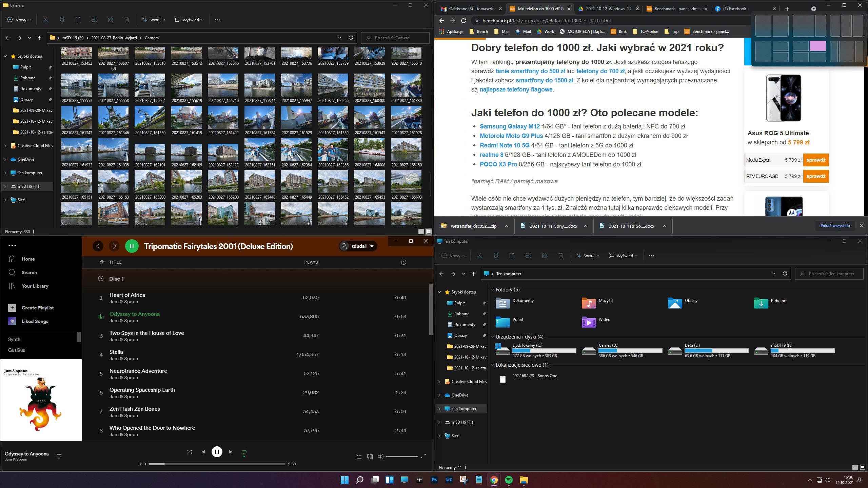The image size is (868, 488).
Task: Reload the page in Chrome
Action: pyautogui.click(x=463, y=21)
